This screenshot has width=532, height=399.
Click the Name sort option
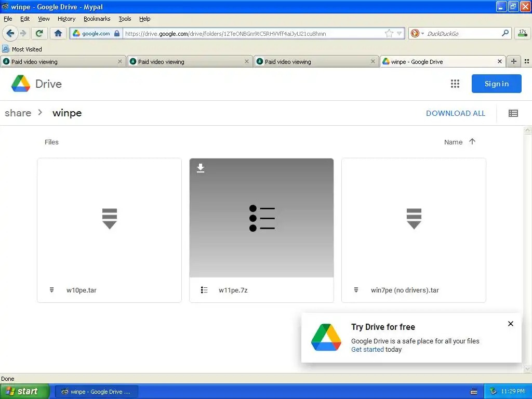[453, 142]
